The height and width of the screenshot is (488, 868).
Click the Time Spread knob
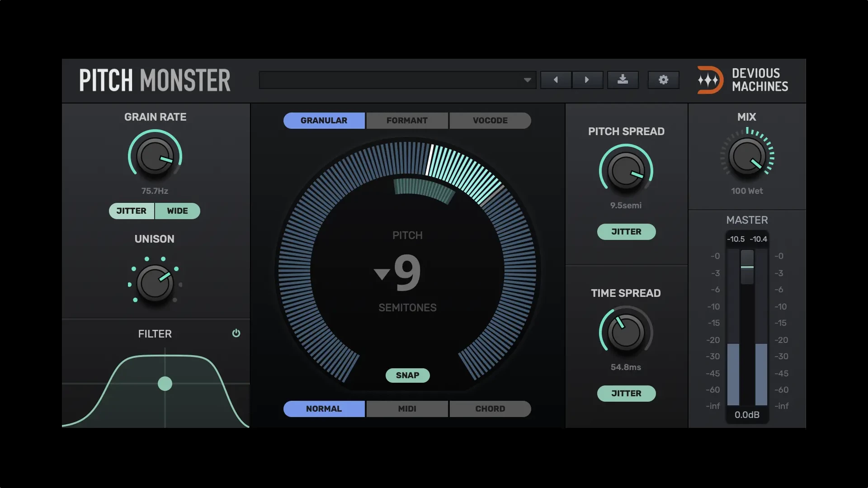[x=626, y=333]
